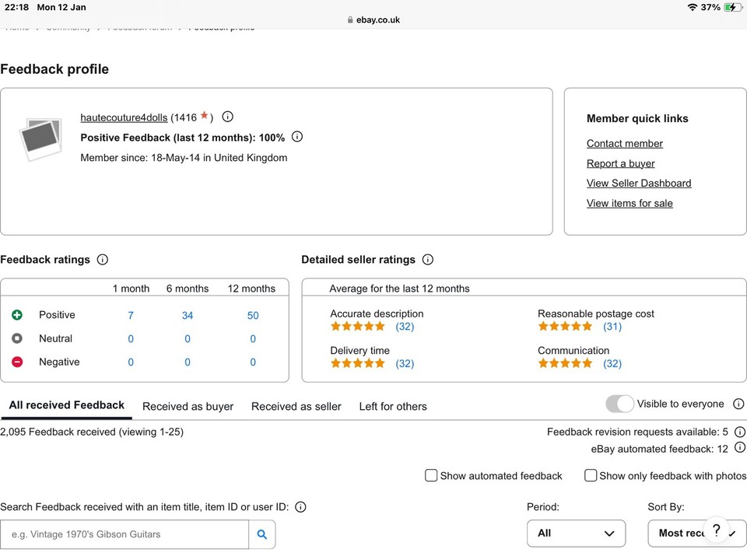Open info icon next to Feedback ratings
The width and height of the screenshot is (747, 560).
102,260
